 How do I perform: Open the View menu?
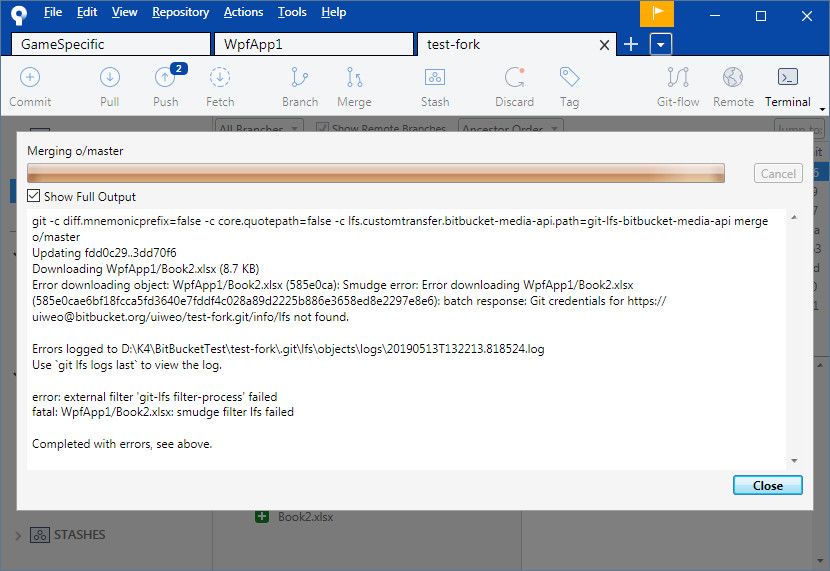(124, 12)
